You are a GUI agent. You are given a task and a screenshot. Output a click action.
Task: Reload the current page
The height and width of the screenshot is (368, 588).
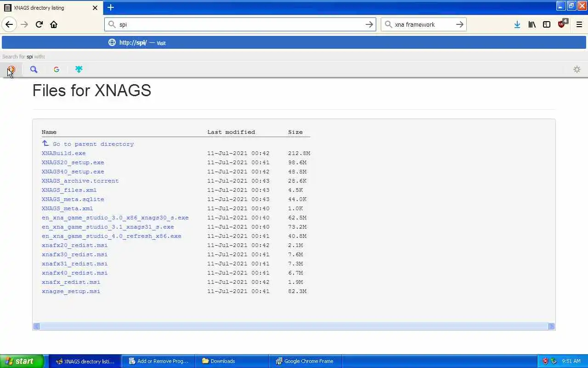coord(39,24)
